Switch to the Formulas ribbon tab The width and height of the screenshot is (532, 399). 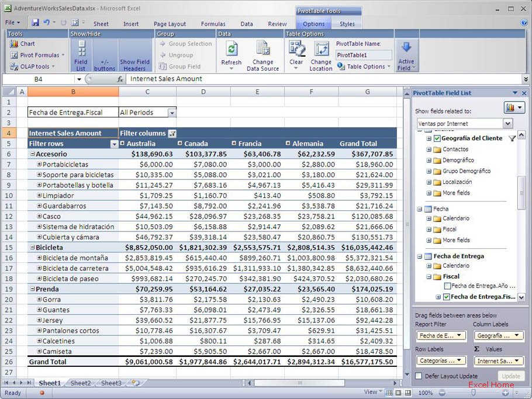pyautogui.click(x=213, y=24)
